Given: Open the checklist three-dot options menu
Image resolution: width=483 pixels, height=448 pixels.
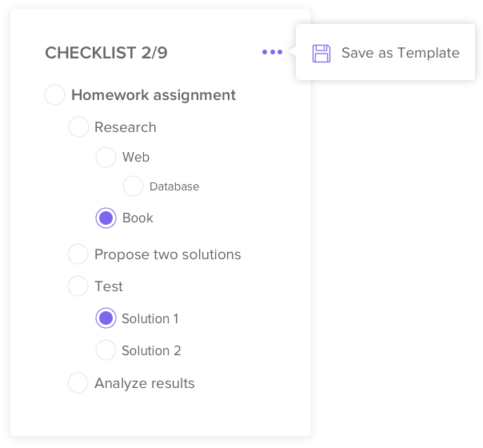Looking at the screenshot, I should pos(272,53).
